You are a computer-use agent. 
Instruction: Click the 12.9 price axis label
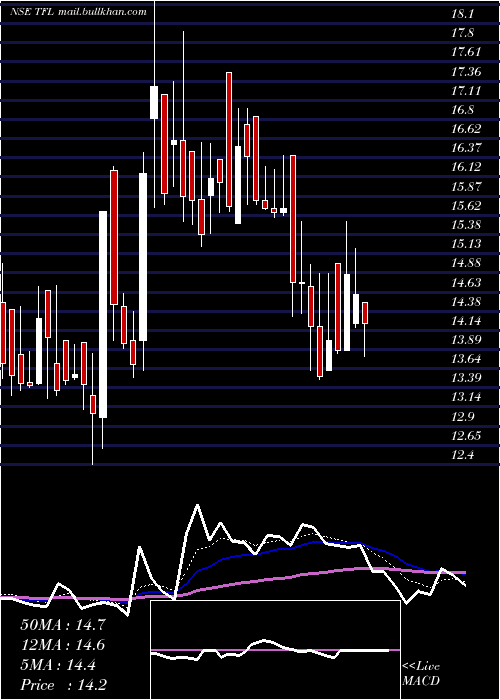click(462, 417)
